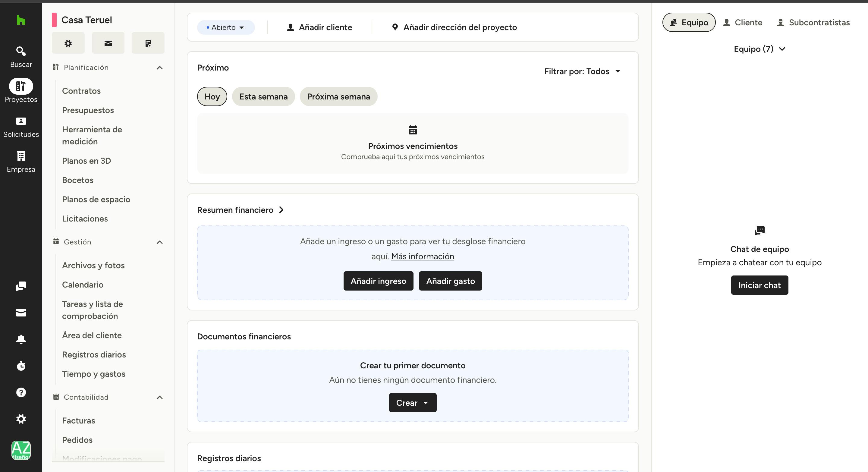Switch to the Subcontratistas tab

coord(813,23)
